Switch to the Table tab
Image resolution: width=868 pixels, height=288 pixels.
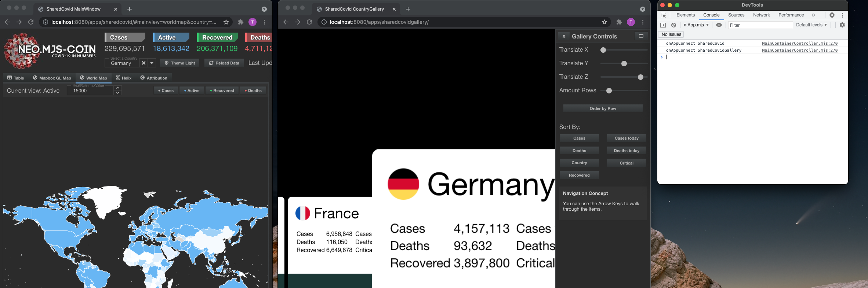(16, 78)
